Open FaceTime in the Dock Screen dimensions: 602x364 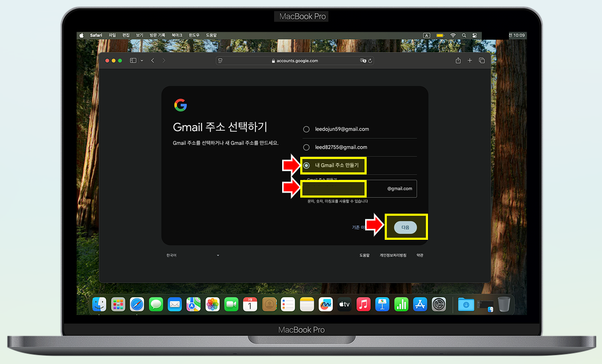coord(231,305)
